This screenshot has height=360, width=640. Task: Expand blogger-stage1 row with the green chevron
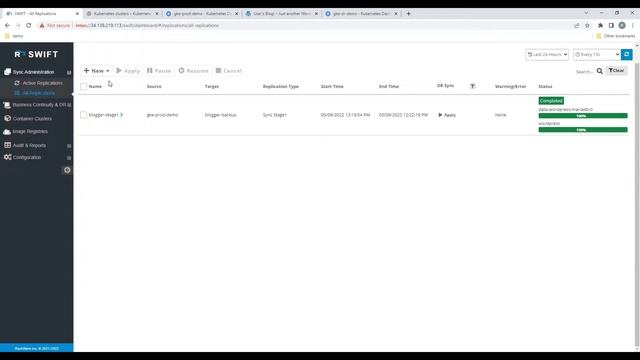click(x=121, y=115)
